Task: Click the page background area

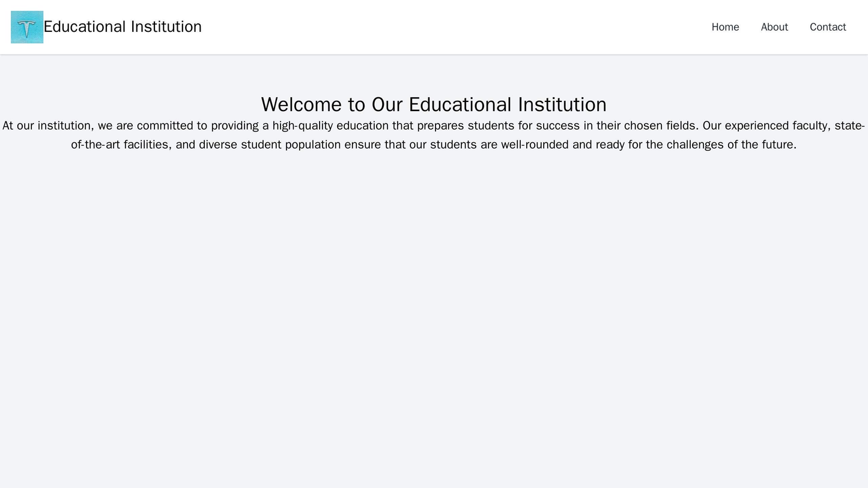Action: coord(434,300)
